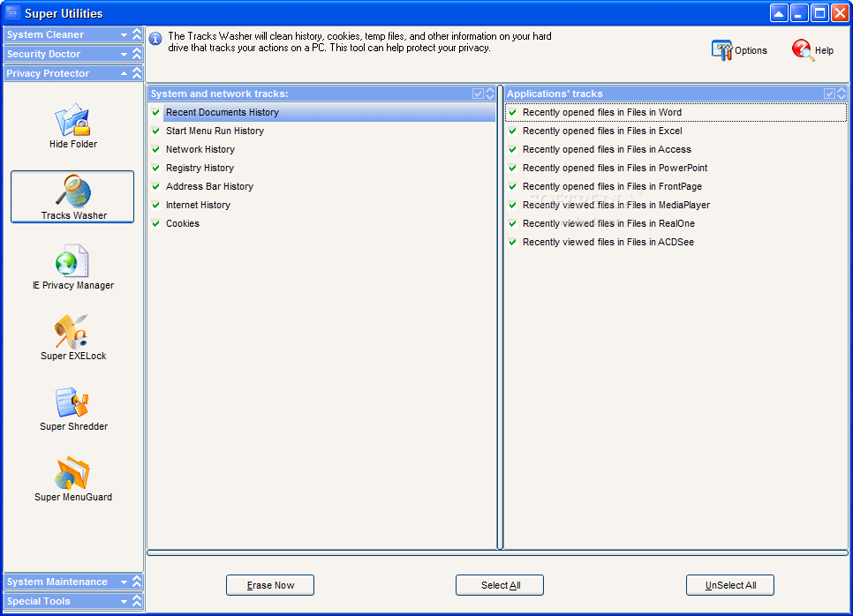The width and height of the screenshot is (853, 616).
Task: Uncheck Recently viewed files in MediaPlayer
Action: point(512,205)
